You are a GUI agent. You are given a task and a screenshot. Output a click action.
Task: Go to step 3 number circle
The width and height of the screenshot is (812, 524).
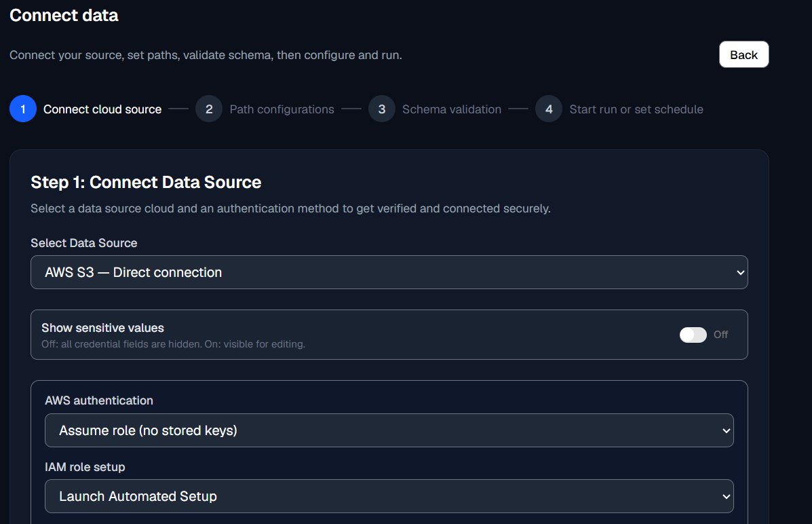[x=382, y=109]
